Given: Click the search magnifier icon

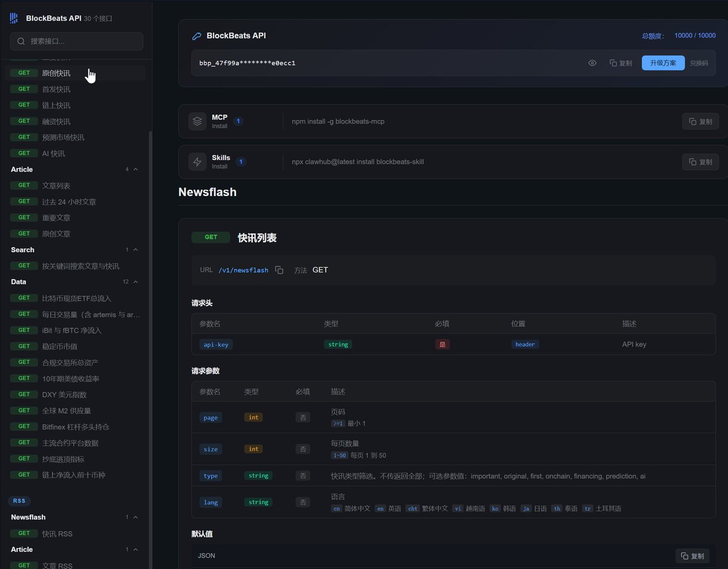Looking at the screenshot, I should [x=21, y=41].
